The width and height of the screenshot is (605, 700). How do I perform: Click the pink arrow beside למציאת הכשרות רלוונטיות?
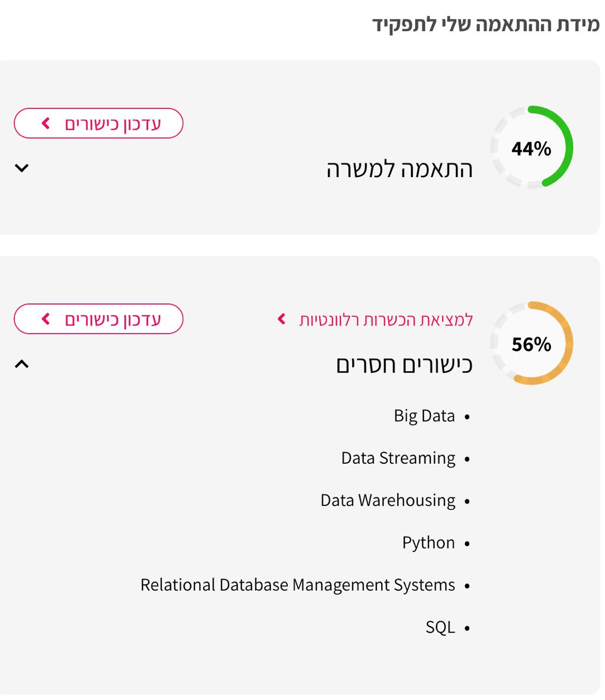282,319
